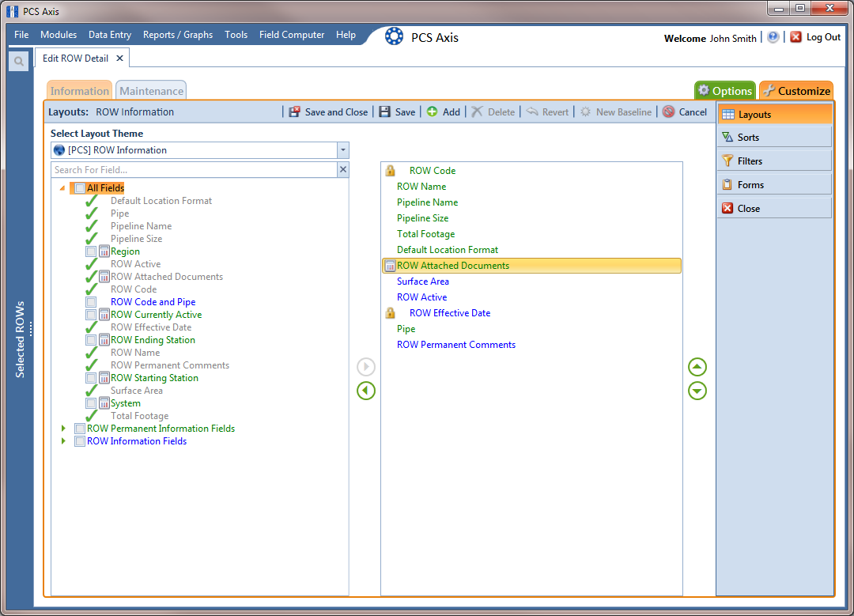Open the search magnifier in left sidebar

coord(18,61)
